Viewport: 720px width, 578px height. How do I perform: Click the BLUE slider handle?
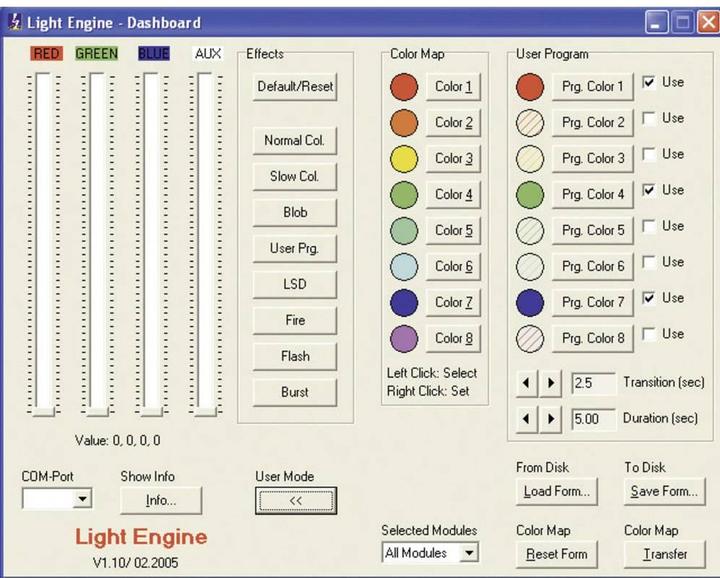(152, 411)
